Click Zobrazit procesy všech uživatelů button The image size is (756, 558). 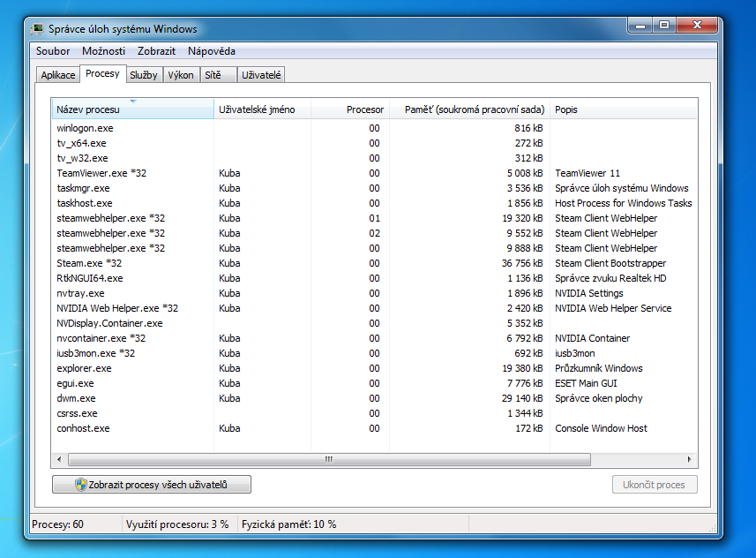click(152, 485)
